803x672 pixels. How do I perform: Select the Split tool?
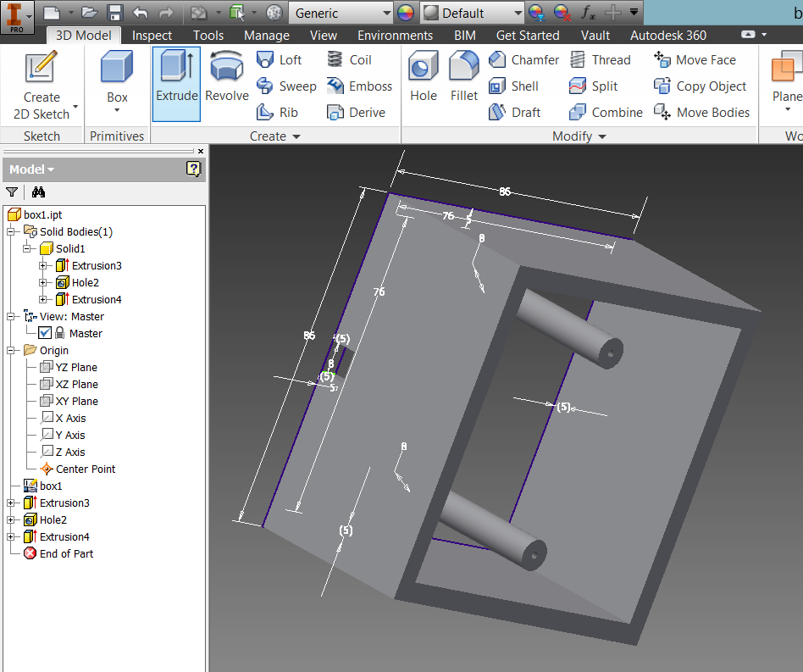click(593, 86)
